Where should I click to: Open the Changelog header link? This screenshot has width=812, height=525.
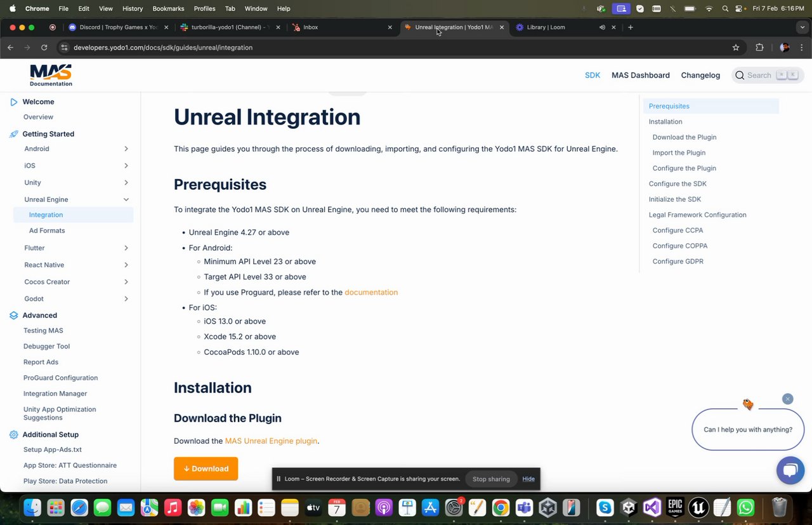700,76
